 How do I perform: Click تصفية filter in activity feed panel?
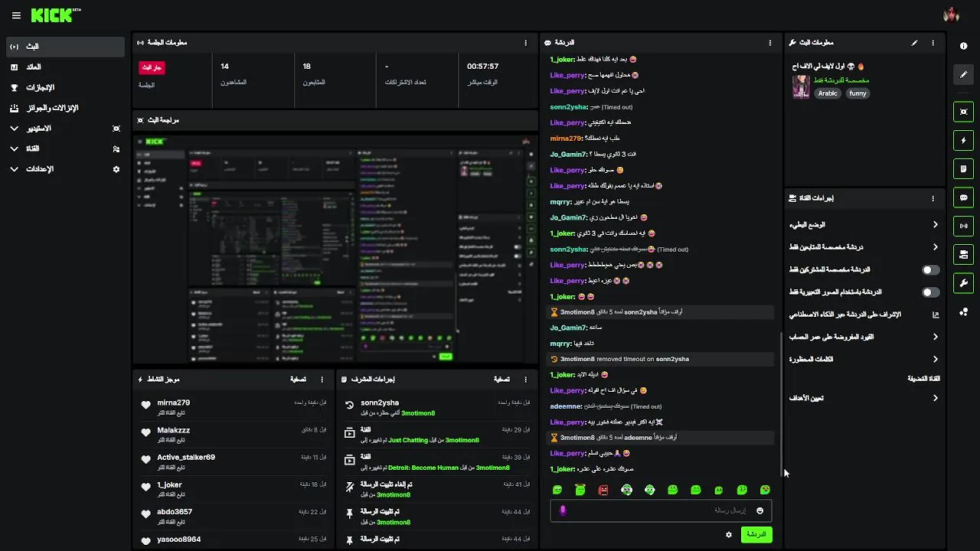pos(299,380)
